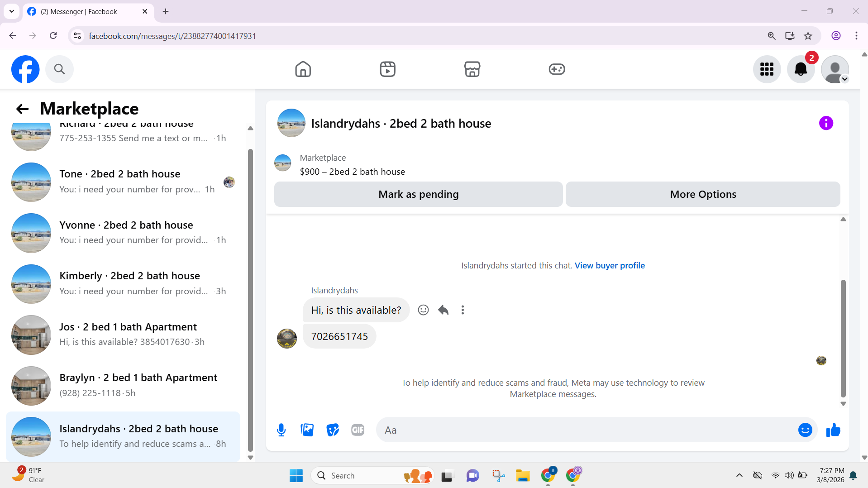Open the Facebook menu grid icon
Viewport: 868px width, 488px height.
(767, 69)
